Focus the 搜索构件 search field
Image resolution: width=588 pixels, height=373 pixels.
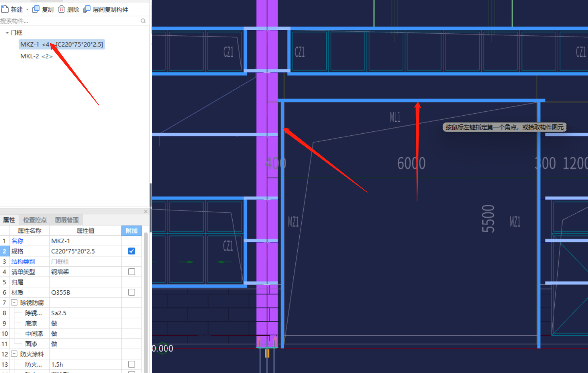(70, 21)
